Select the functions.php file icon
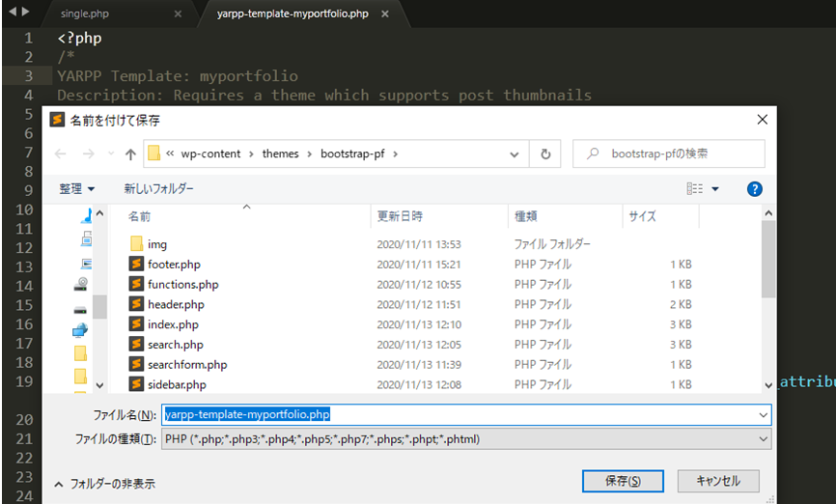This screenshot has width=836, height=504. point(136,285)
